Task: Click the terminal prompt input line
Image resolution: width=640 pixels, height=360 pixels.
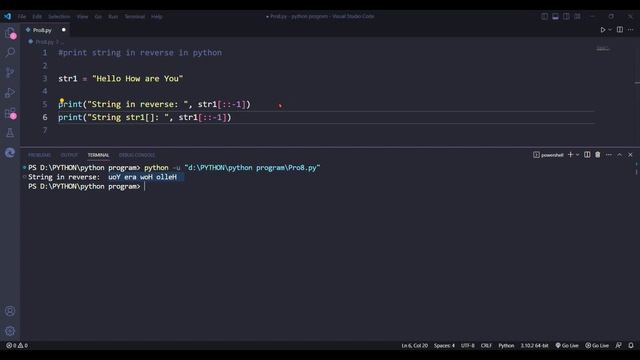Action: pos(87,187)
